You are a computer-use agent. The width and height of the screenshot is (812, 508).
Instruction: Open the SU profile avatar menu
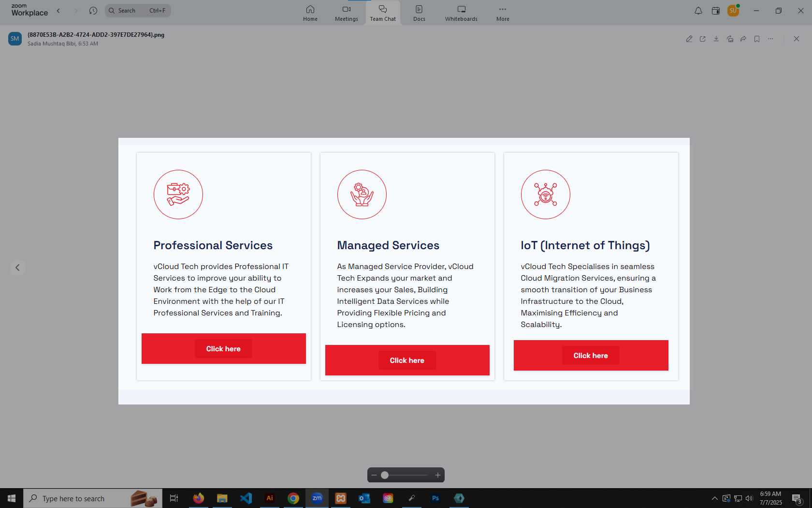coord(733,11)
